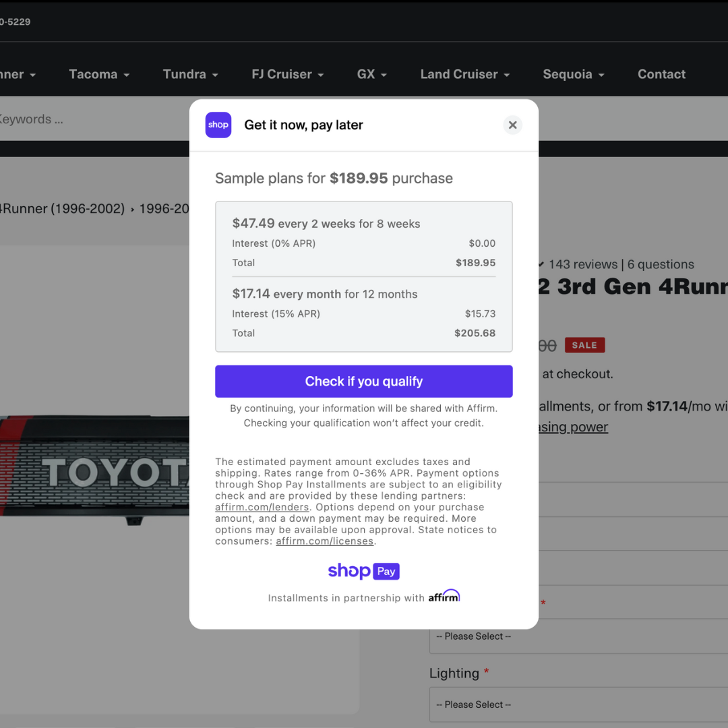Screen dimensions: 728x728
Task: Expand the Land Cruiser dropdown caret
Action: [x=506, y=75]
